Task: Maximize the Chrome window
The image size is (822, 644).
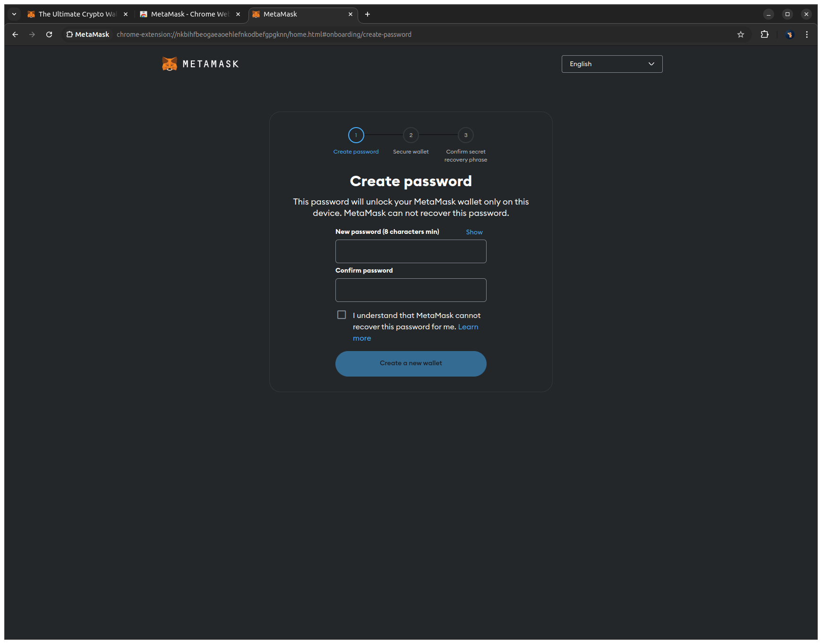Action: [x=788, y=14]
